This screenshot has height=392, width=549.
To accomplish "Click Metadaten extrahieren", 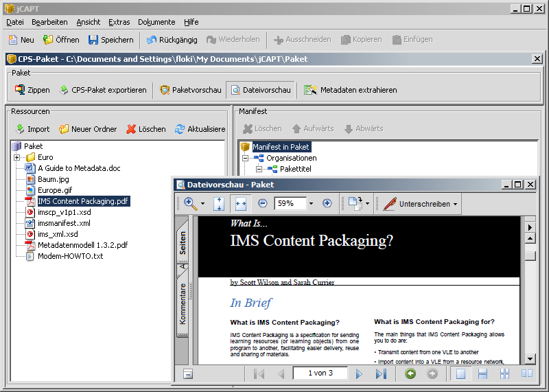I will click(x=351, y=90).
